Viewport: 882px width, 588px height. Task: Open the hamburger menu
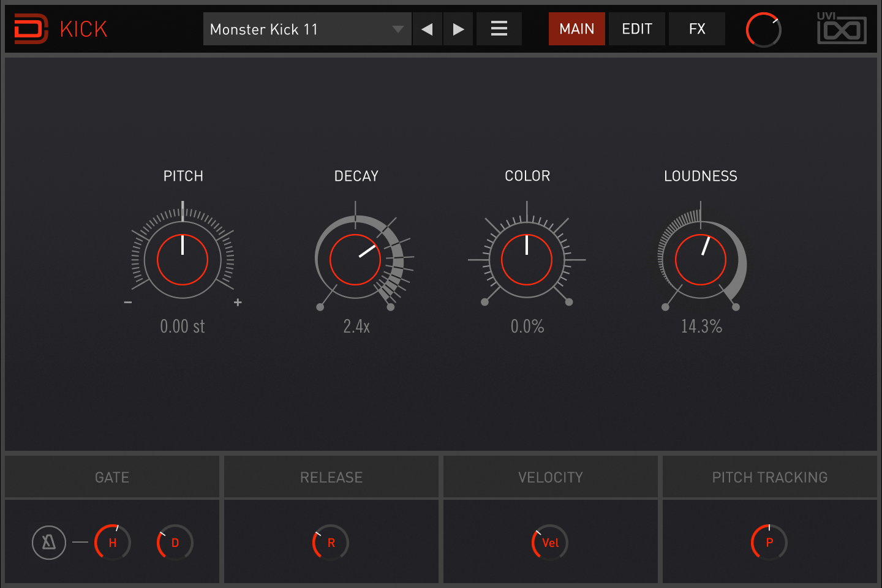499,28
